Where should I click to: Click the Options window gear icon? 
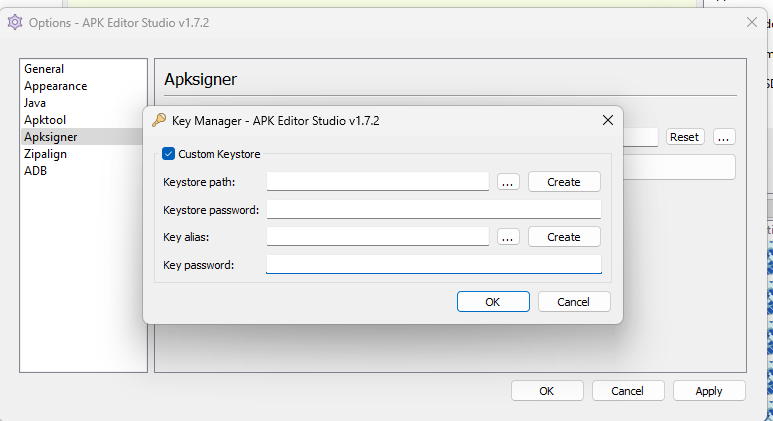(x=15, y=22)
